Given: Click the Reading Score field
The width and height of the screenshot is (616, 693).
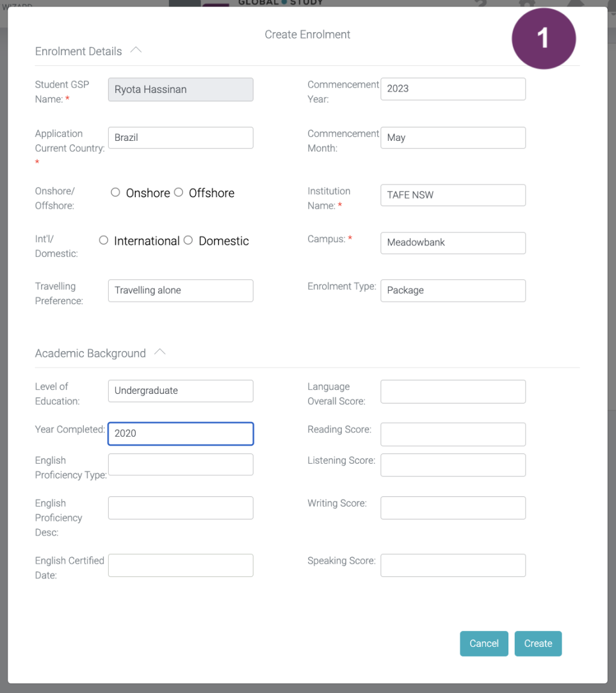Looking at the screenshot, I should point(453,434).
